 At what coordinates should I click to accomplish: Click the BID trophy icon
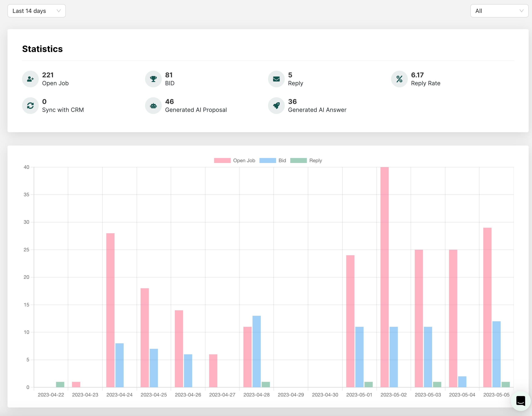point(153,79)
